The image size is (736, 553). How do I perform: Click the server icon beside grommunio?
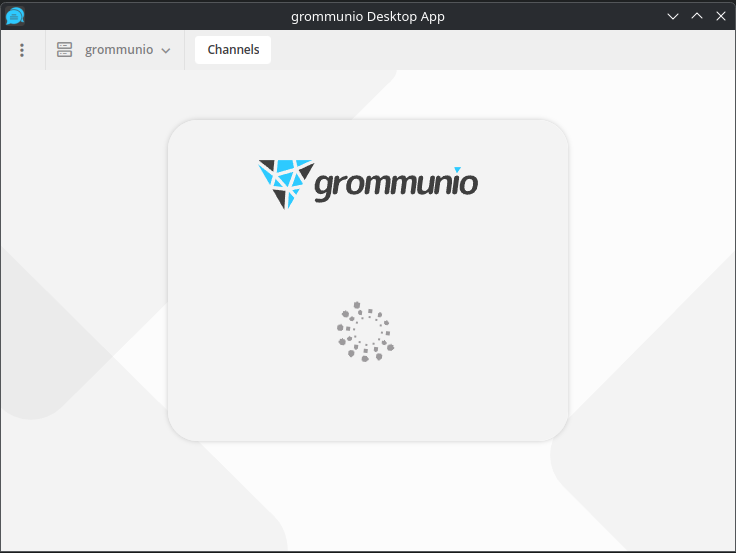(x=65, y=50)
